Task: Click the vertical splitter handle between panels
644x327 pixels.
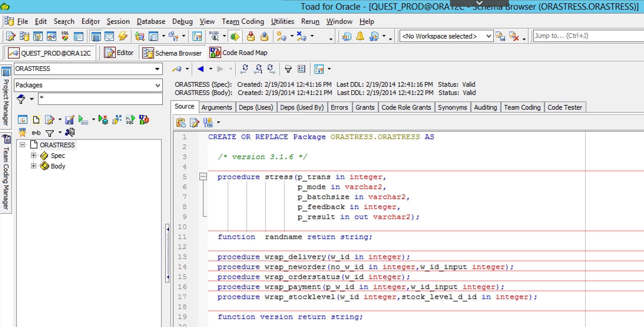Action: tap(168, 253)
